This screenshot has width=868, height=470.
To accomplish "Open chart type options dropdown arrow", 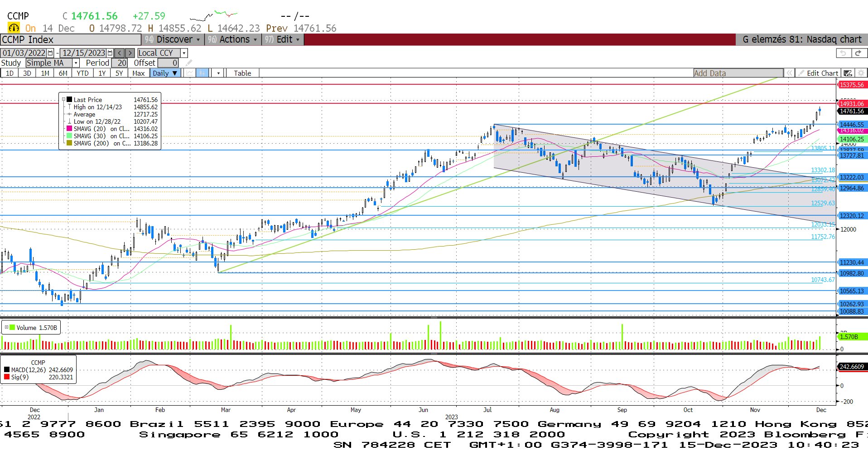I will (x=218, y=73).
